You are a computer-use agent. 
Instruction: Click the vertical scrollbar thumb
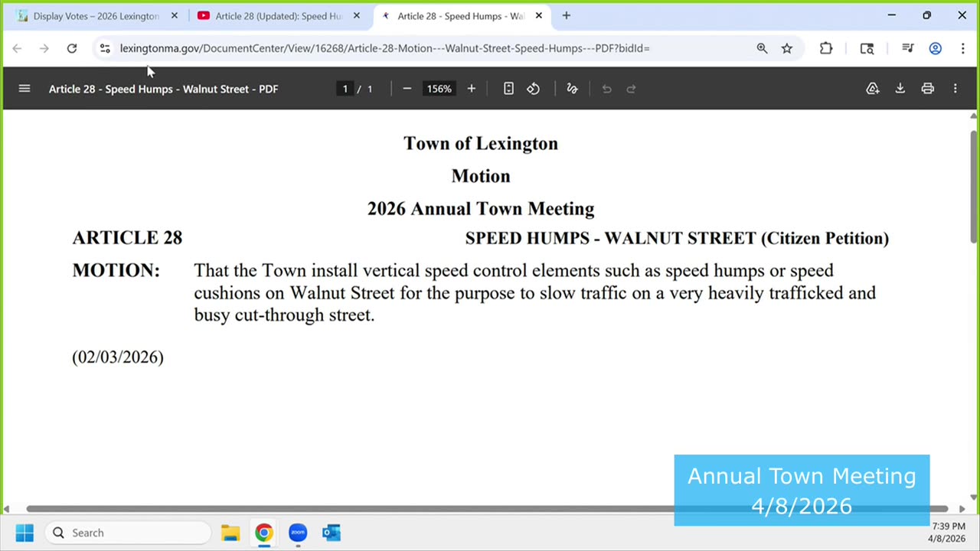click(x=974, y=186)
